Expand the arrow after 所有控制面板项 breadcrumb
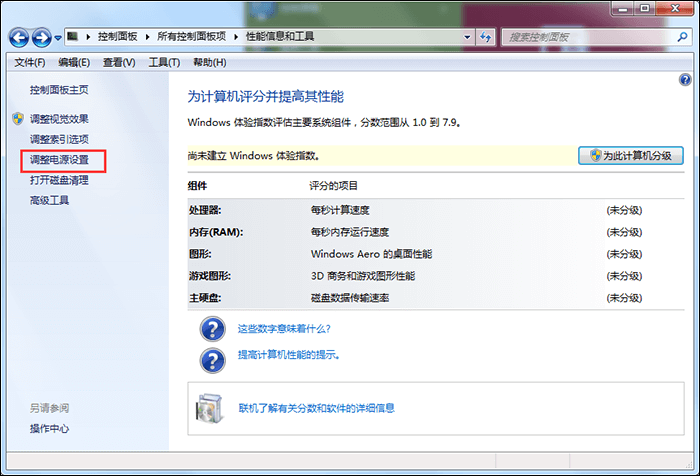Viewport: 700px width, 476px height. tap(236, 37)
